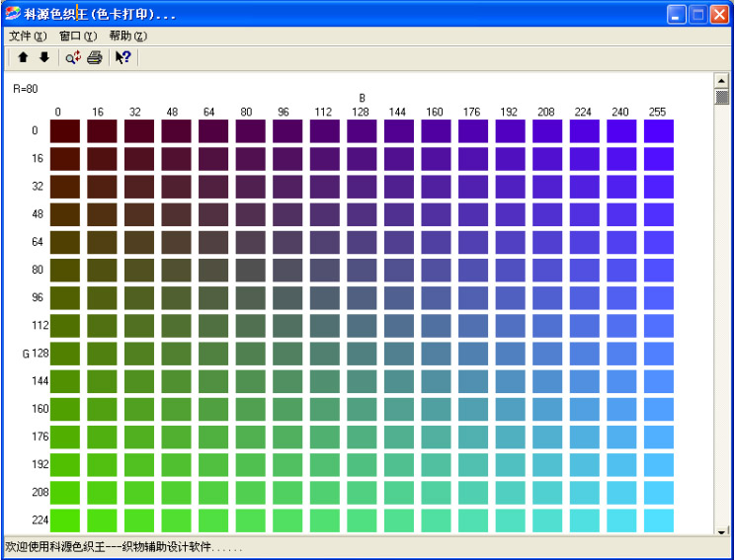Pick swatch at G=0, B=255
The height and width of the screenshot is (560, 735).
point(659,131)
